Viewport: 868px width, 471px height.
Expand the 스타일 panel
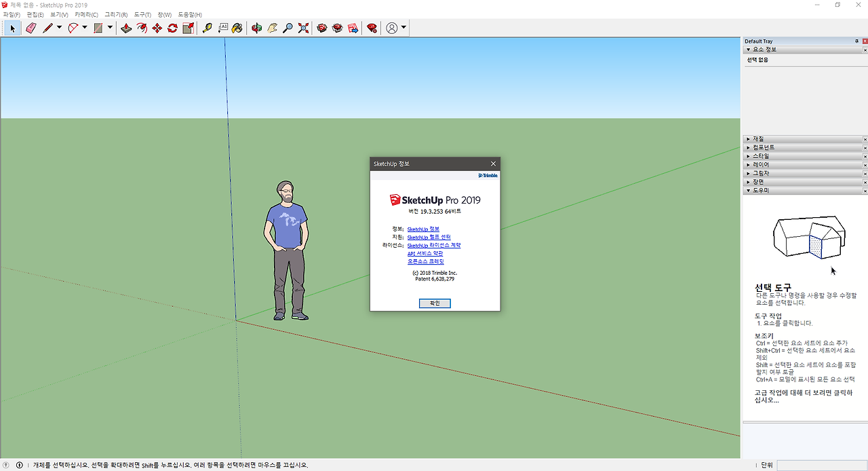[804, 156]
